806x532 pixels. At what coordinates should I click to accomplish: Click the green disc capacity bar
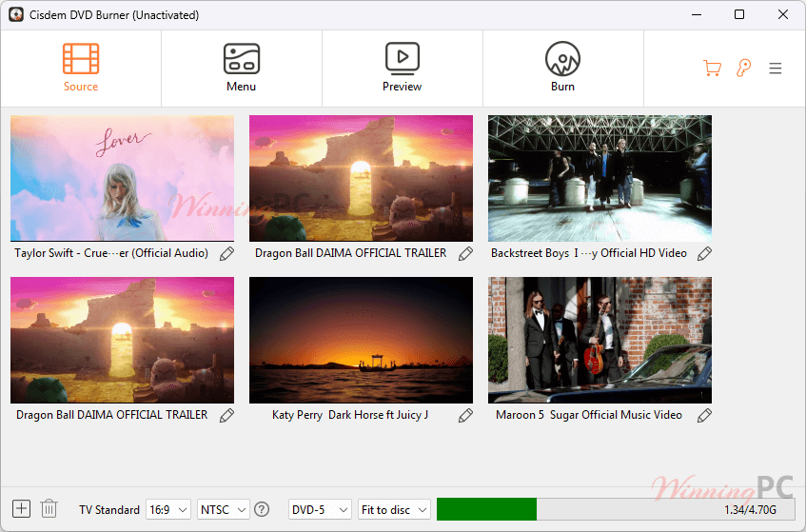(487, 509)
